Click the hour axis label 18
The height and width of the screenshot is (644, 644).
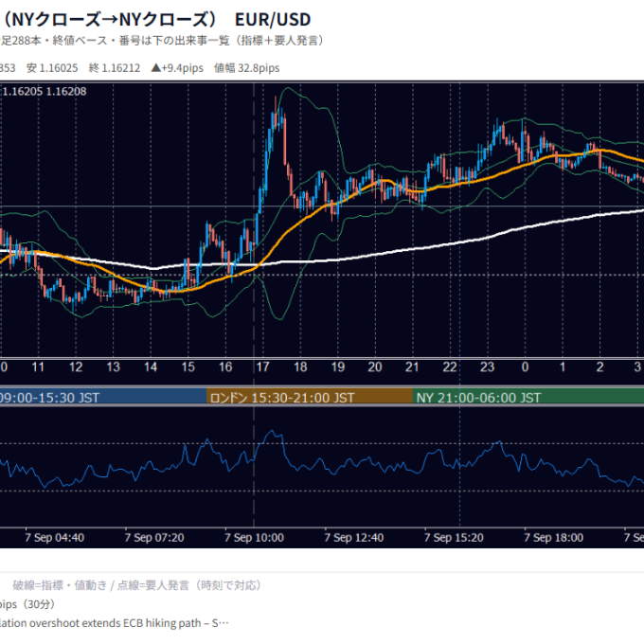tap(300, 367)
